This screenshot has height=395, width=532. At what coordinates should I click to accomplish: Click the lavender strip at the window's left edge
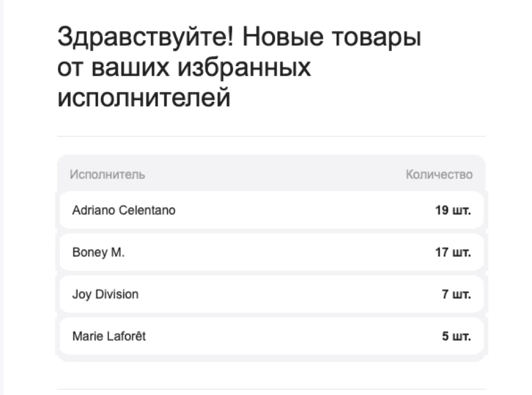2,197
